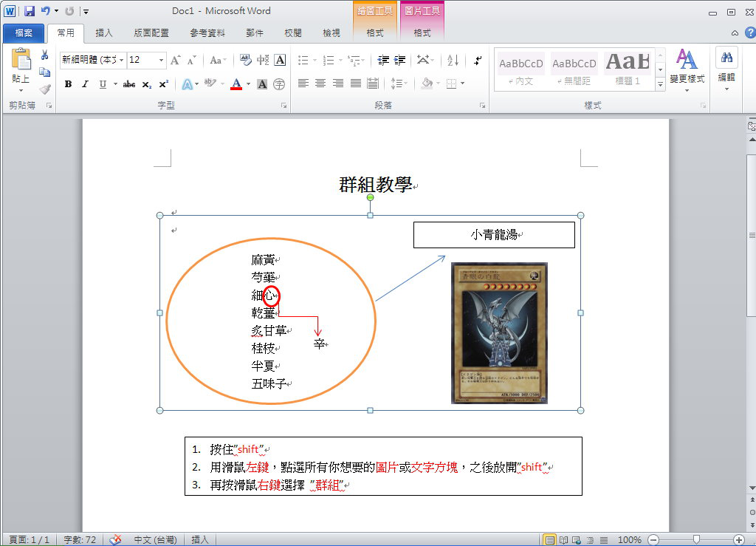Click the zoom slider in the status bar
Screen dimensions: 756x546
pyautogui.click(x=695, y=540)
